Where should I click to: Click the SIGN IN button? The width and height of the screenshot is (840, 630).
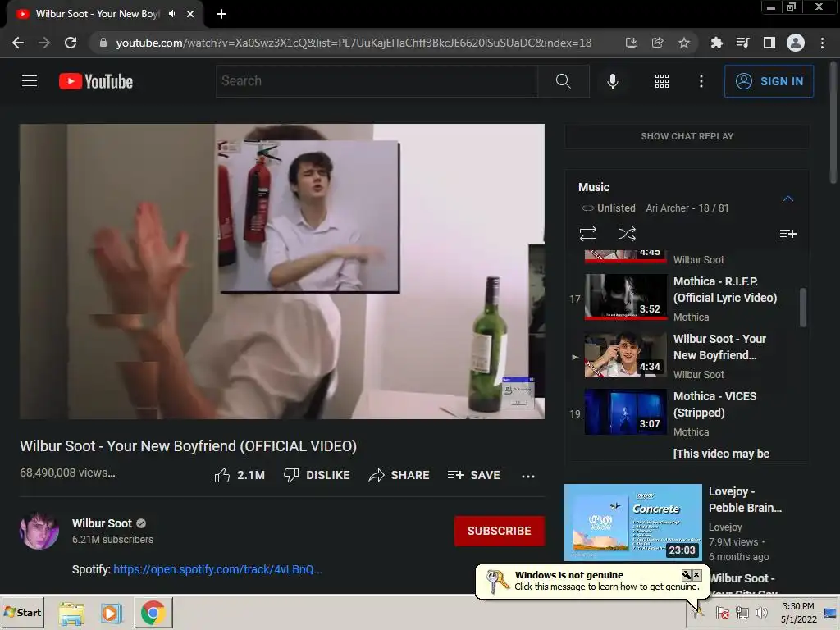point(769,81)
